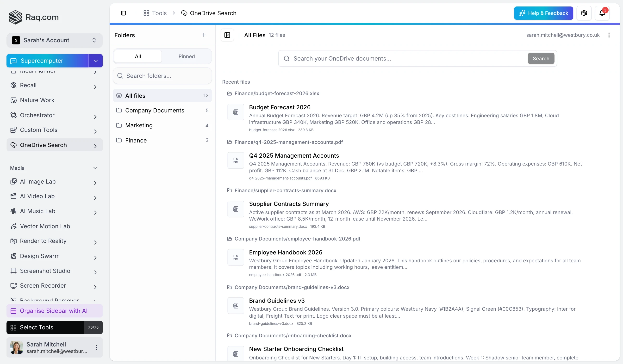Viewport: 623px width, 364px height.
Task: Click Organise Sidebar with AI
Action: pos(54,311)
